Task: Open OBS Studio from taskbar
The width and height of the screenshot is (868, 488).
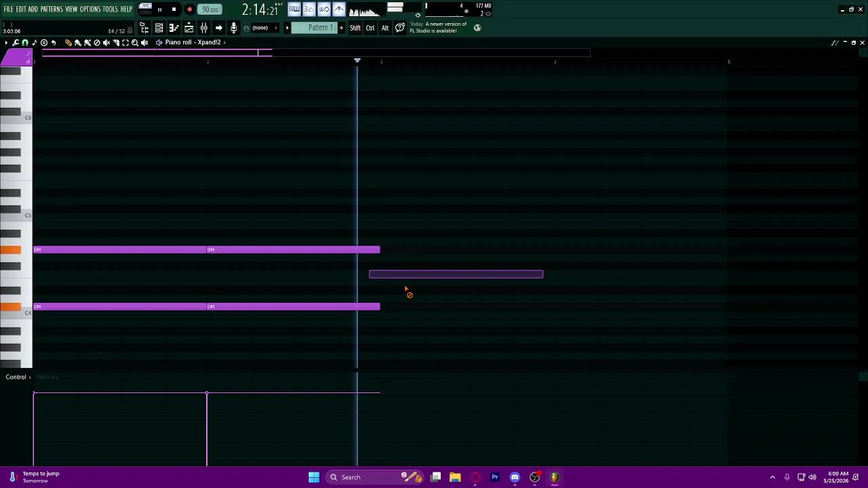Action: coord(534,477)
